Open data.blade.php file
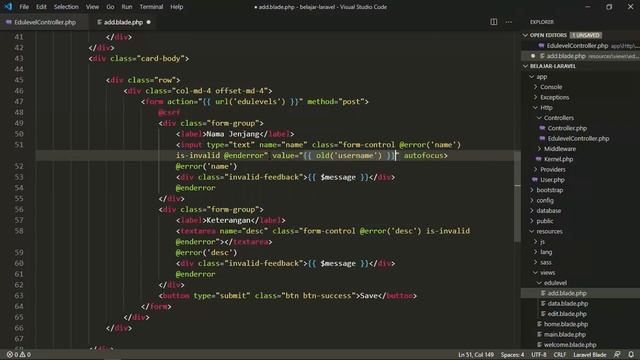The height and width of the screenshot is (360, 640). click(580, 303)
